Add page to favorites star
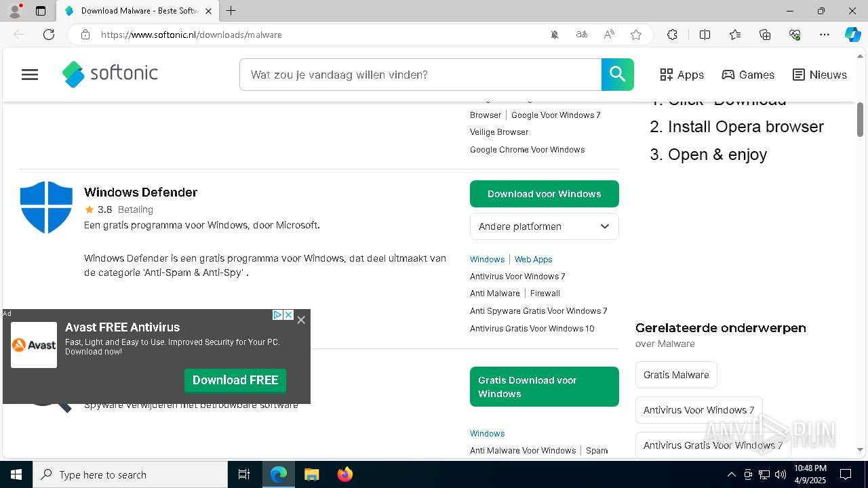The height and width of the screenshot is (488, 868). (636, 35)
